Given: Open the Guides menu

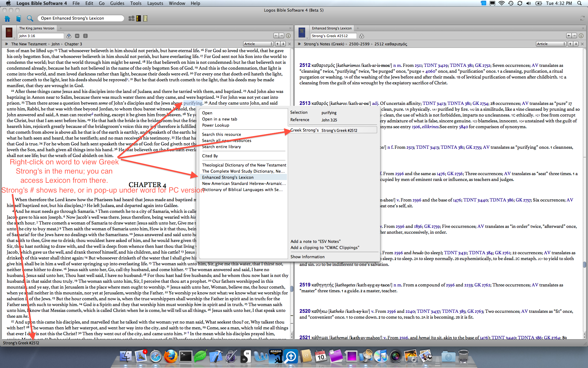Looking at the screenshot, I should pyautogui.click(x=117, y=3).
